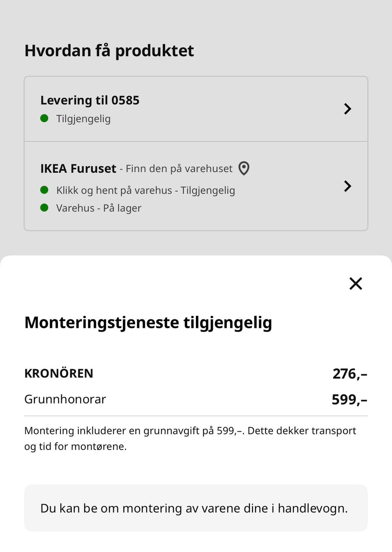Click the 599,– Grunnhonorar amount

350,399
